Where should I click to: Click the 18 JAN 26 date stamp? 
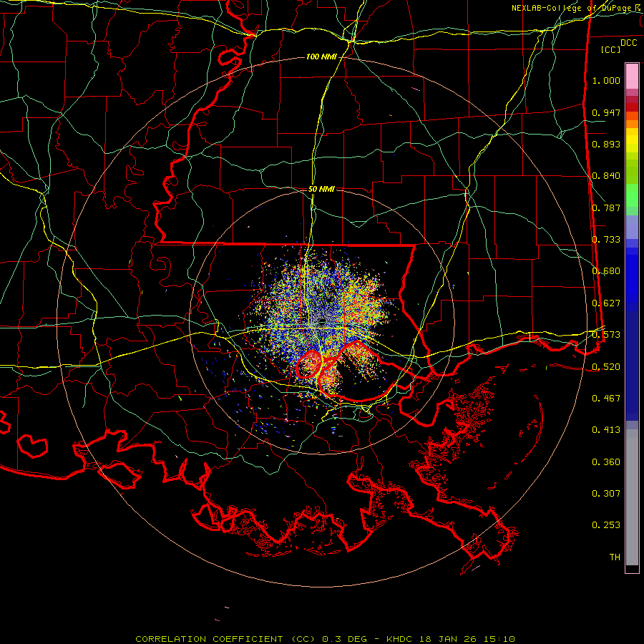(x=449, y=639)
